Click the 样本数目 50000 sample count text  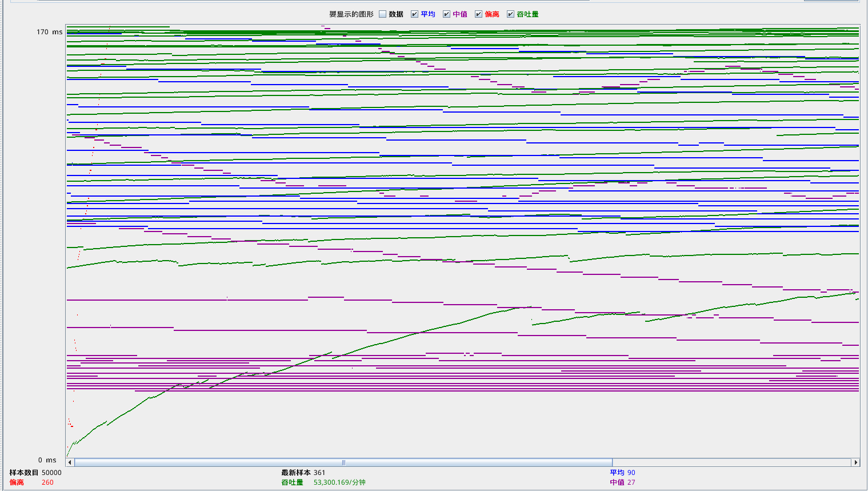pos(35,473)
